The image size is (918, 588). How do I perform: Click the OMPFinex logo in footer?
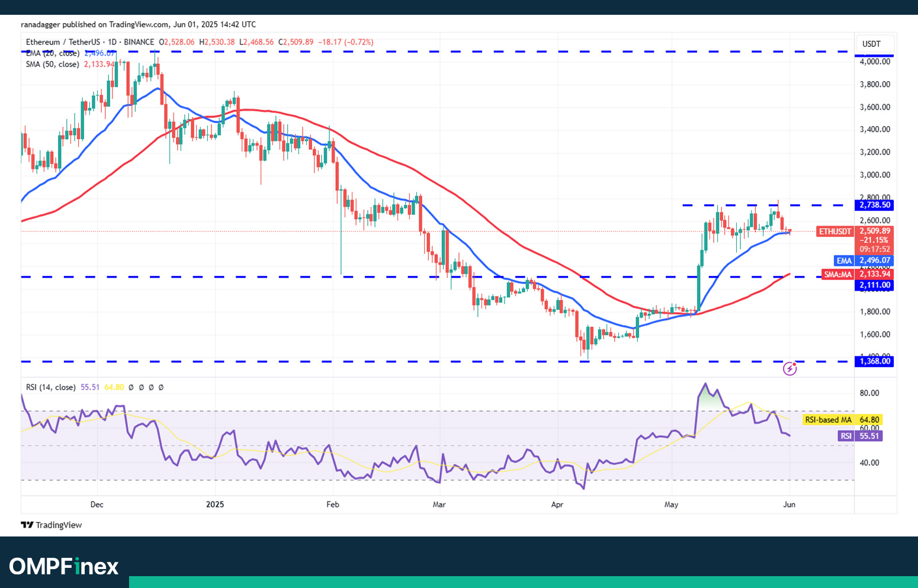64,566
